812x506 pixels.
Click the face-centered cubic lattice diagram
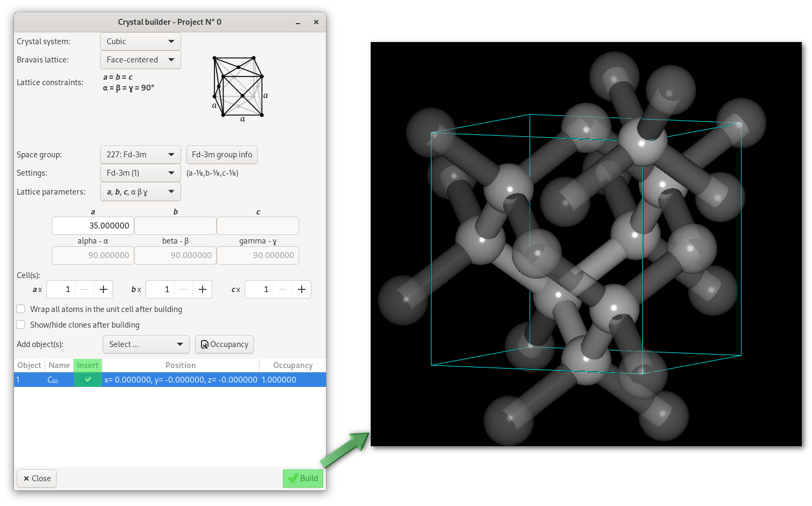tap(239, 87)
